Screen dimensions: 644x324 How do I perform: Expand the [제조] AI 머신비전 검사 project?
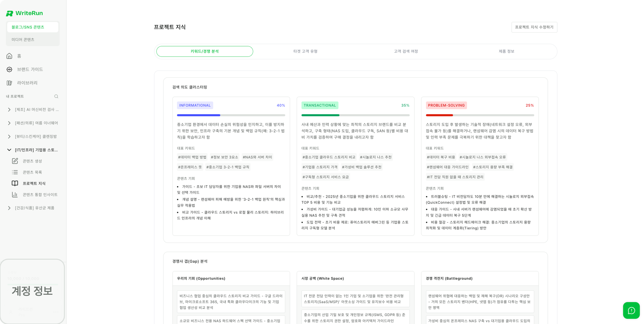pos(9,110)
